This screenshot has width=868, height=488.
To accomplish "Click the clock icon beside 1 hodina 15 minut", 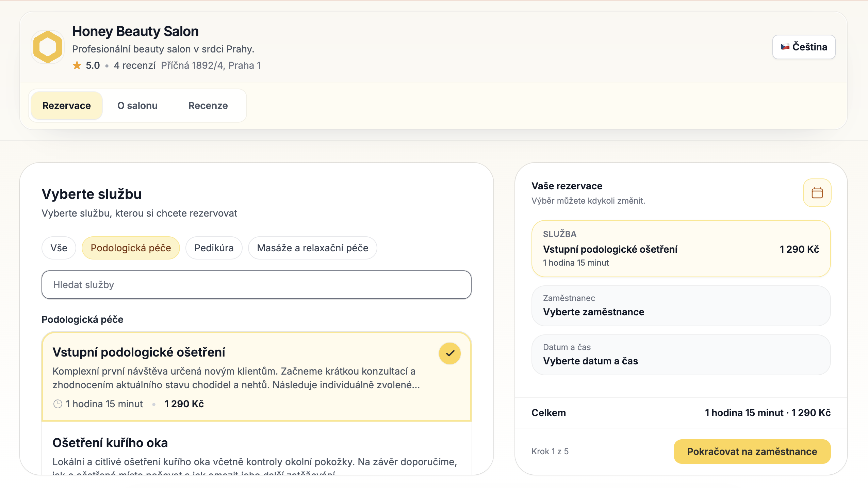I will [58, 404].
